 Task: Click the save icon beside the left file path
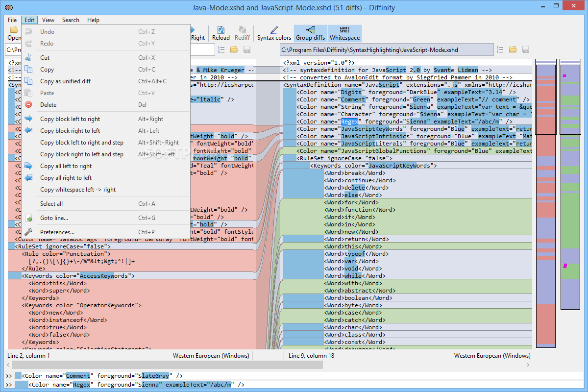tap(247, 49)
